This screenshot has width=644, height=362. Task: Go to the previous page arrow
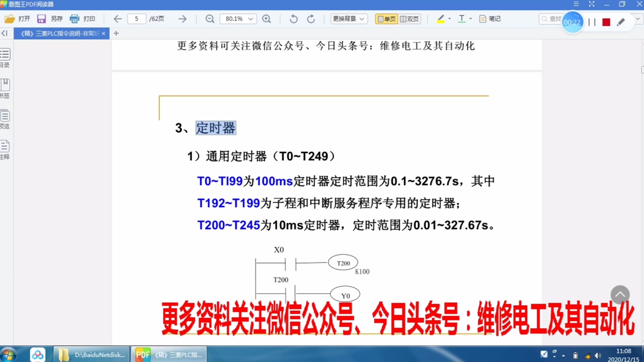point(118,19)
